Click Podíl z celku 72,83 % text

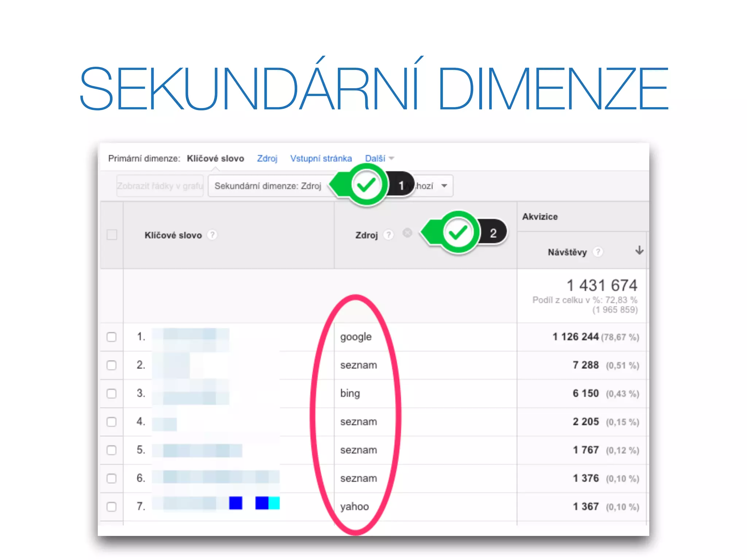(585, 300)
